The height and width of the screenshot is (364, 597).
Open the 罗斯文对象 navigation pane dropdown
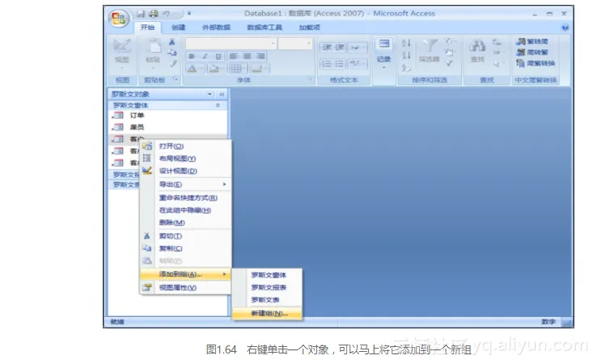(x=210, y=94)
